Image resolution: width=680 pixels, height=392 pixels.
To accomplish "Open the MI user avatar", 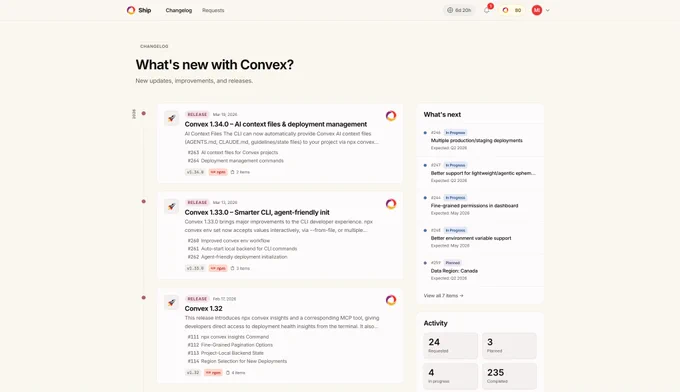I will (x=537, y=10).
